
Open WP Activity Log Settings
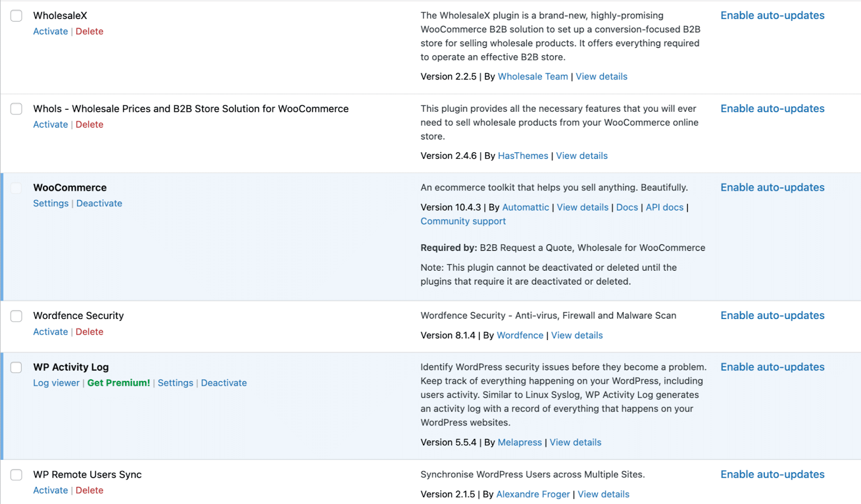[175, 383]
